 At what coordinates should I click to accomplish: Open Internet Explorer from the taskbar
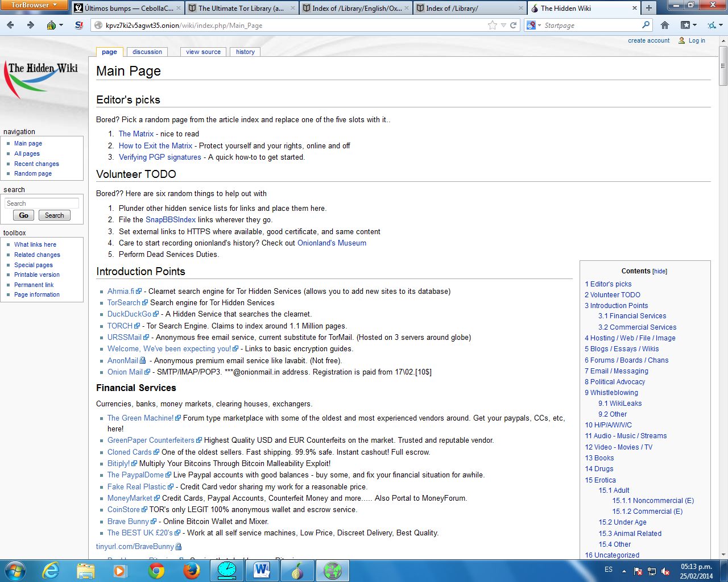[51, 570]
